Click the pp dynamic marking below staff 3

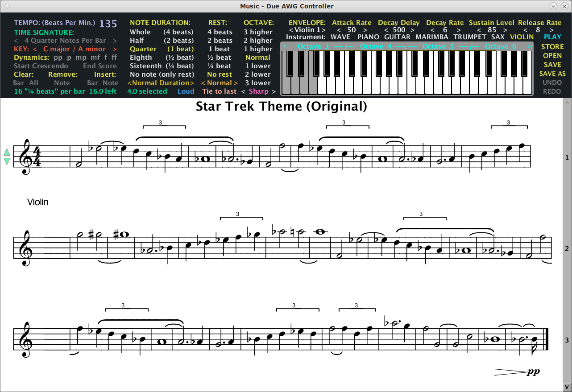533,372
